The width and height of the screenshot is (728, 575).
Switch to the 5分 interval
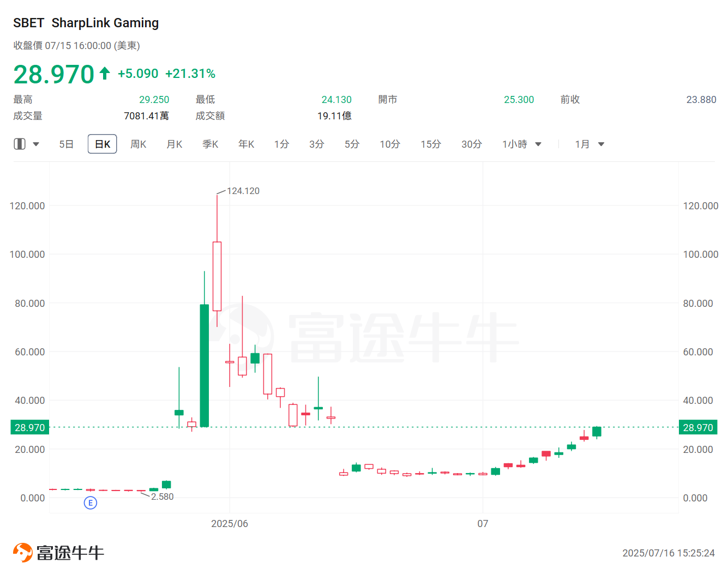[x=352, y=144]
